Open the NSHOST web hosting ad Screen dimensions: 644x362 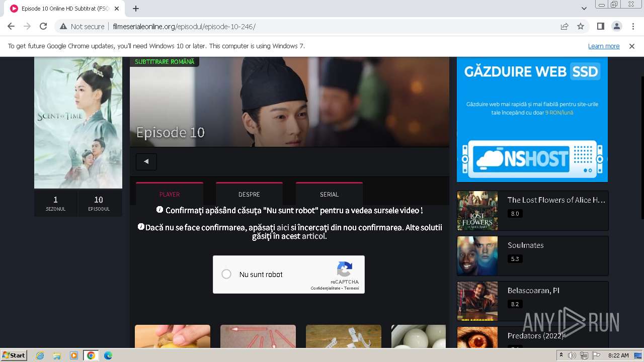[532, 119]
